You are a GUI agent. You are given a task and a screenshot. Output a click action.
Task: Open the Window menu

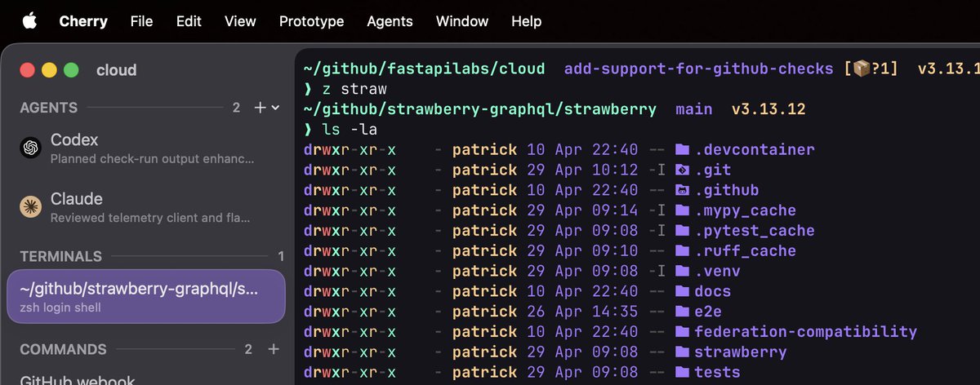pyautogui.click(x=462, y=21)
